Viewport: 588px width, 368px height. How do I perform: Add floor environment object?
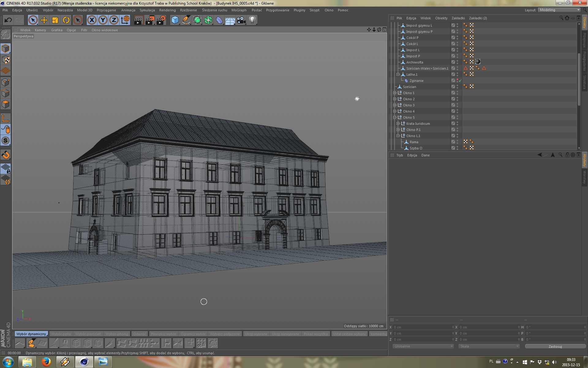tap(230, 20)
